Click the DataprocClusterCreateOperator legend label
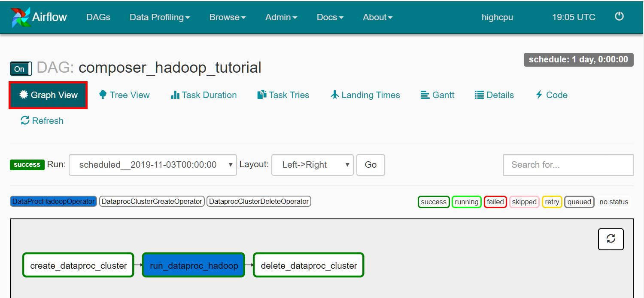This screenshot has height=298, width=644. click(152, 201)
